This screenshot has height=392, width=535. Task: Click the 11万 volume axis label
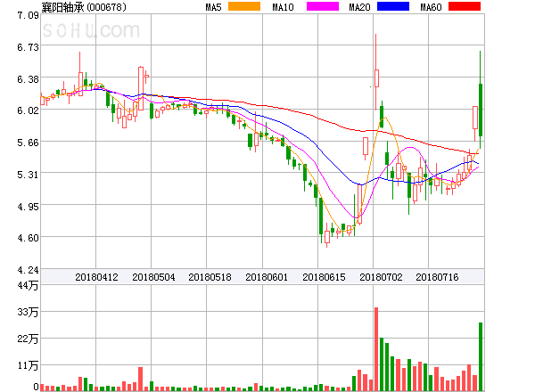tap(28, 366)
